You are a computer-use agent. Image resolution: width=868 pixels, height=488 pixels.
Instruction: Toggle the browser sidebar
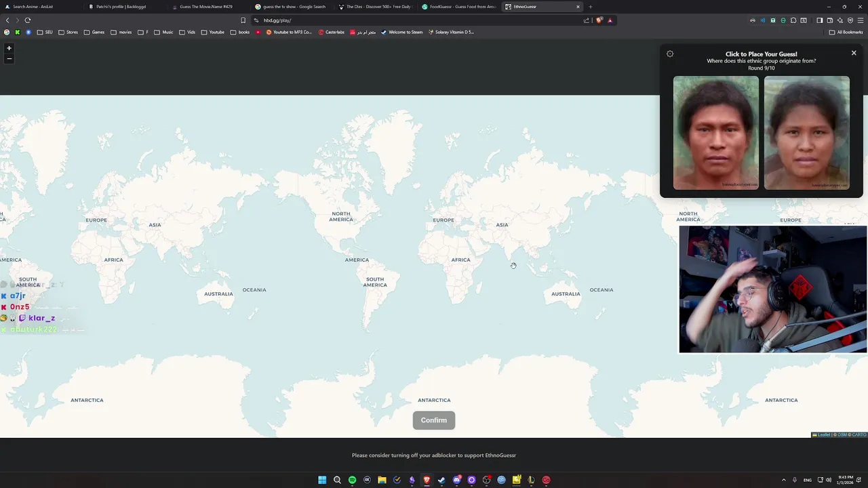[820, 20]
